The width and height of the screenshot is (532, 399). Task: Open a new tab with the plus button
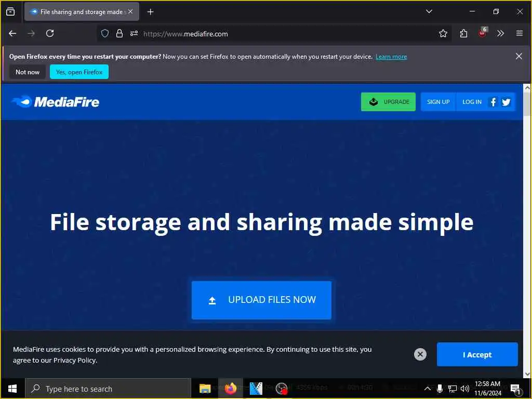point(150,12)
